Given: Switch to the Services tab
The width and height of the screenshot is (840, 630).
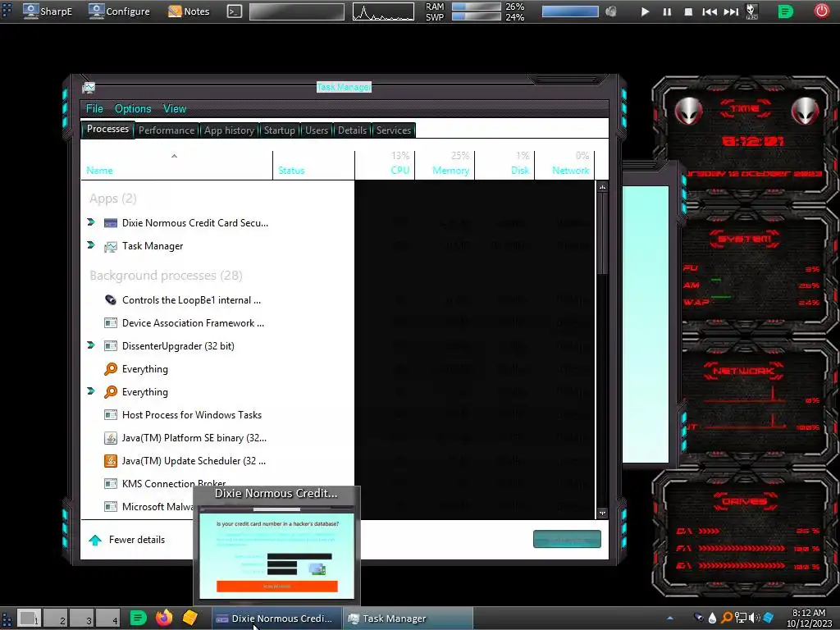Looking at the screenshot, I should click(394, 130).
